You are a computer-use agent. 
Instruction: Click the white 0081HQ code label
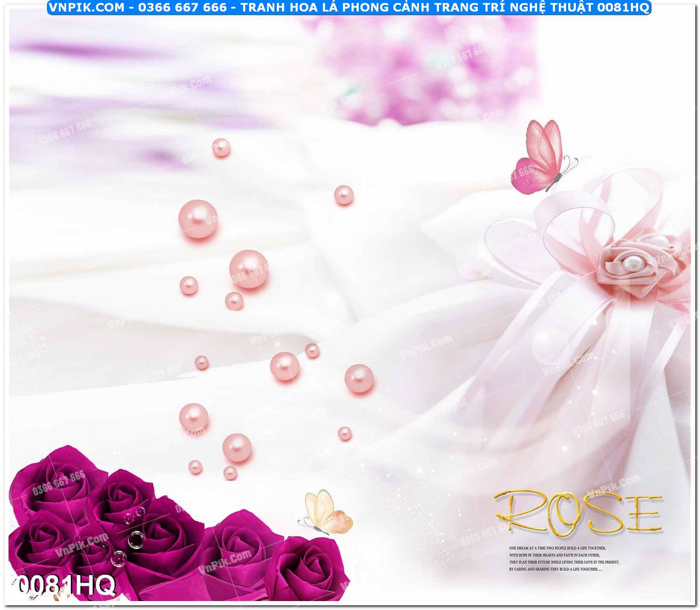click(66, 585)
